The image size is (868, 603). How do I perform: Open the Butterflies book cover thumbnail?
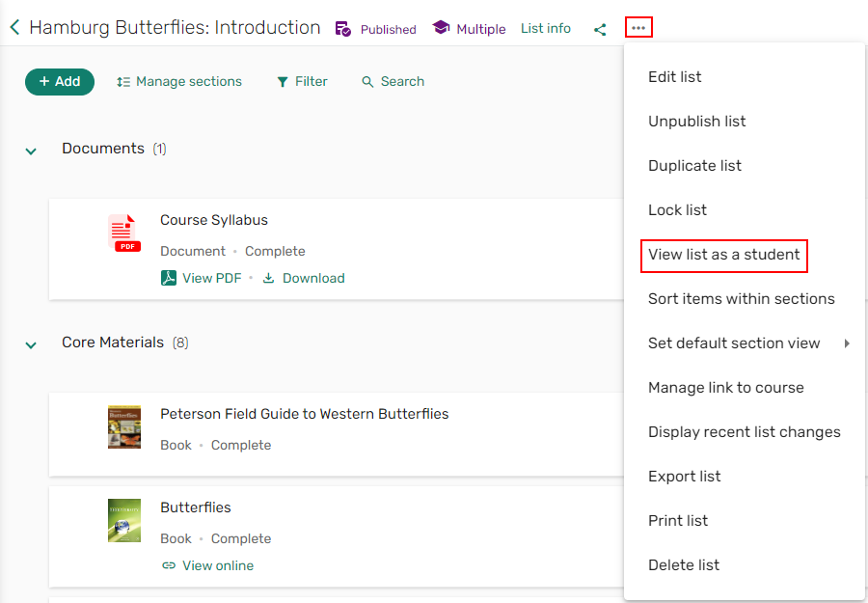[x=124, y=520]
